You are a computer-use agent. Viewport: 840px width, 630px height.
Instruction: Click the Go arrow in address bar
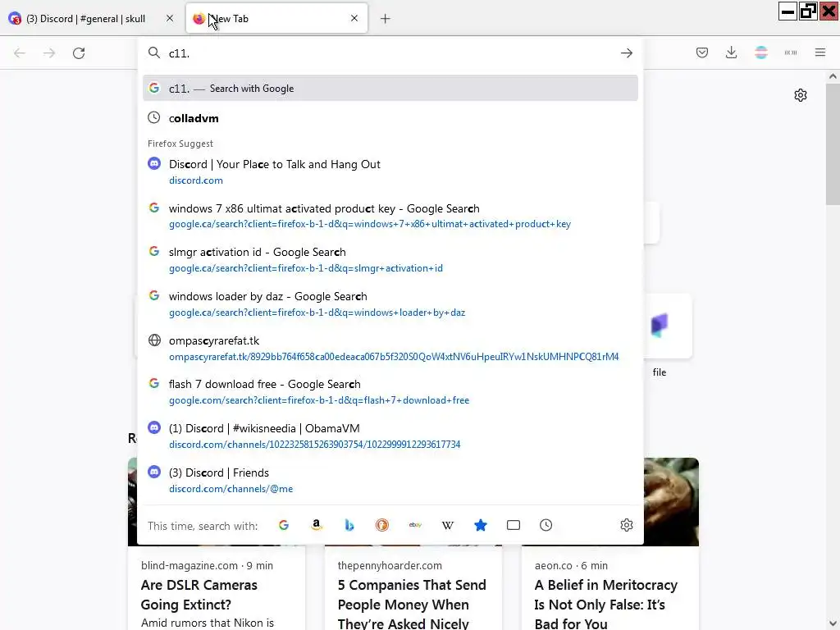click(x=626, y=53)
